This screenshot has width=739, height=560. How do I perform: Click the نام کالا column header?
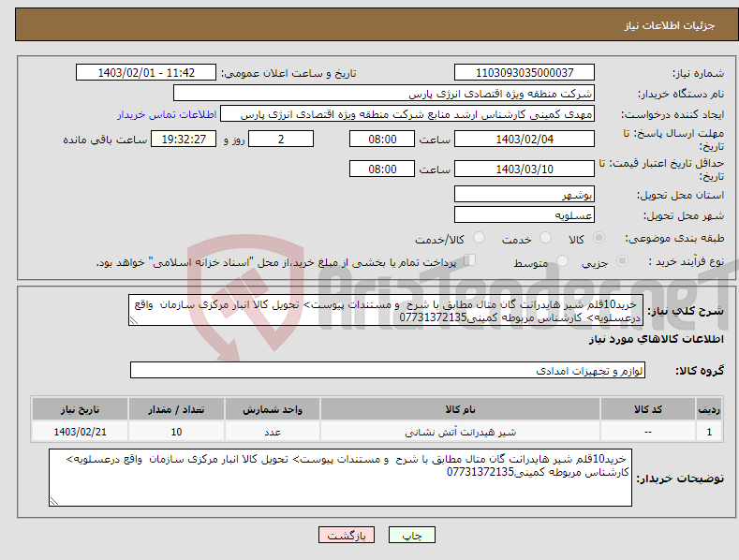coord(460,409)
